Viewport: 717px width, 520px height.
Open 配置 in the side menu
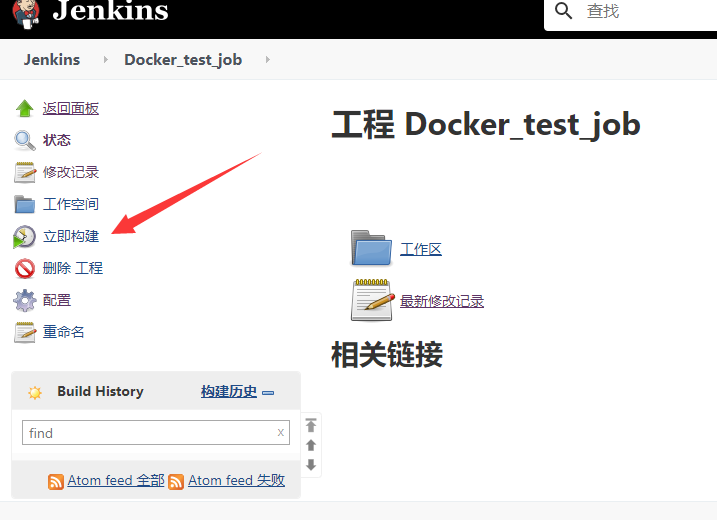(57, 300)
